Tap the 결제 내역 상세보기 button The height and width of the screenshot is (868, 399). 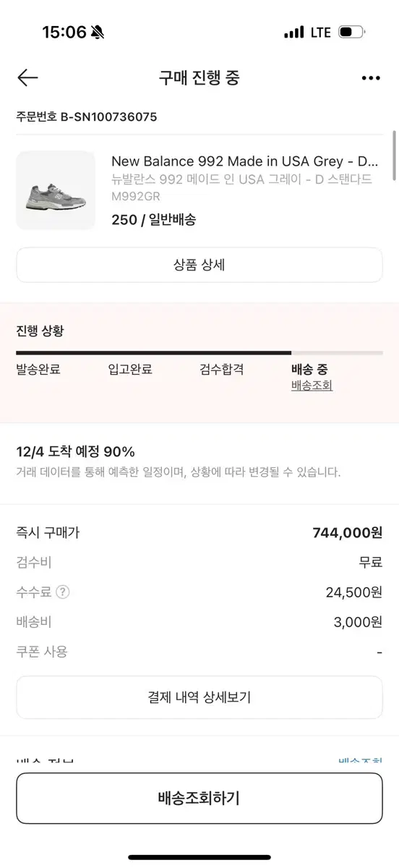[199, 697]
